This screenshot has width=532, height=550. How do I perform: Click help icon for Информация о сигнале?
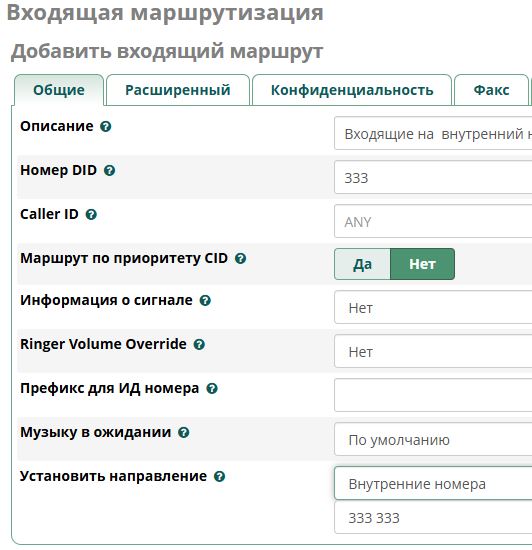pyautogui.click(x=205, y=301)
